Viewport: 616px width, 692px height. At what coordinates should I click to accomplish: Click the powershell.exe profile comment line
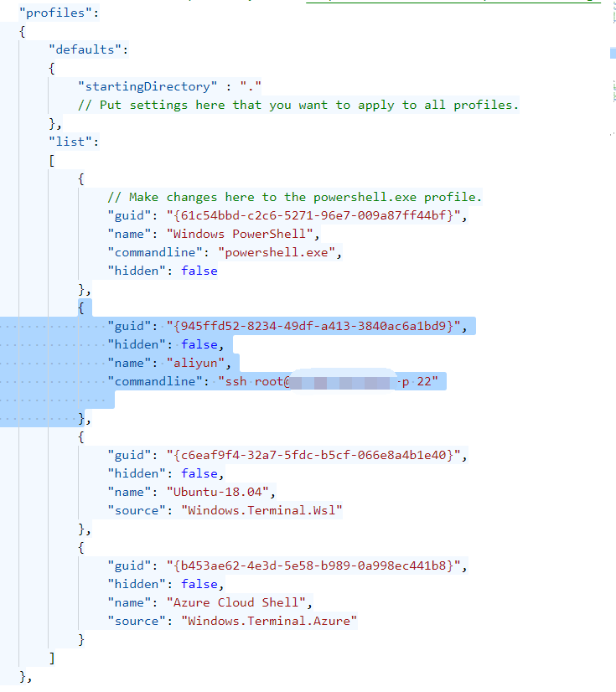(x=294, y=197)
